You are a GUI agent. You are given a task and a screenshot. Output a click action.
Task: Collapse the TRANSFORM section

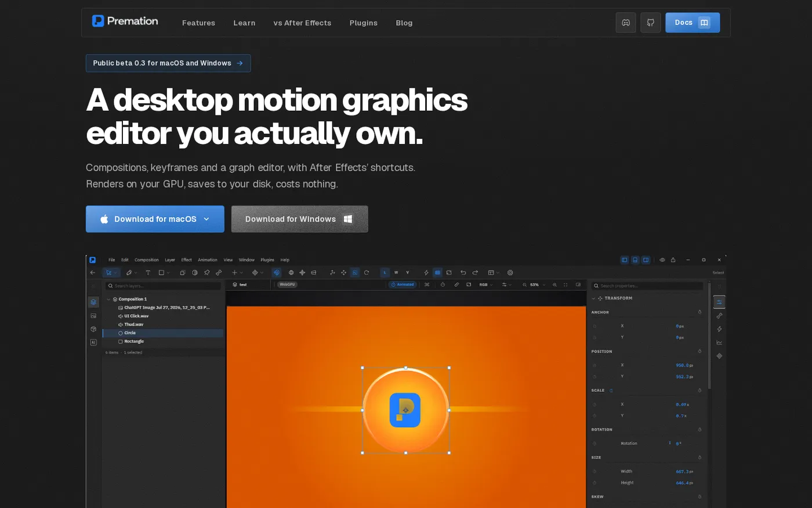pyautogui.click(x=593, y=298)
